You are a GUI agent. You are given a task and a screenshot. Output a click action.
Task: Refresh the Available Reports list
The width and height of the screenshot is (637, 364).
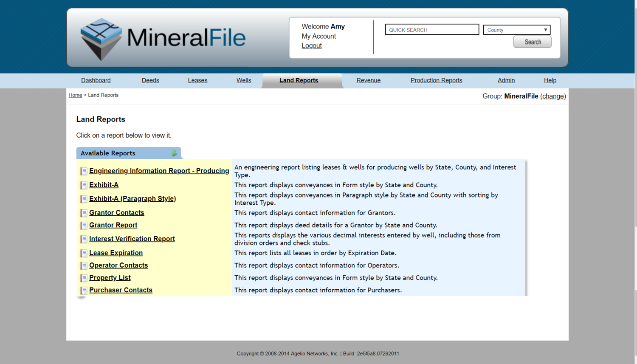(x=174, y=153)
